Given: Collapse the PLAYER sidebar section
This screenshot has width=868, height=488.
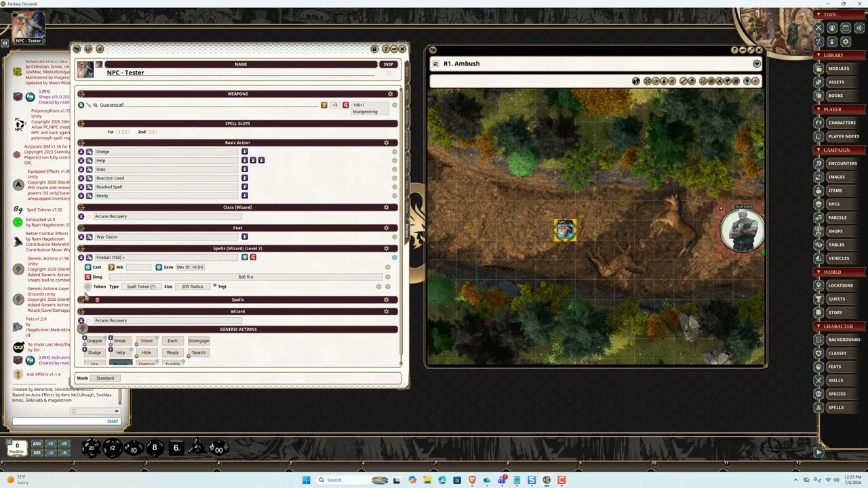Looking at the screenshot, I should pos(818,109).
